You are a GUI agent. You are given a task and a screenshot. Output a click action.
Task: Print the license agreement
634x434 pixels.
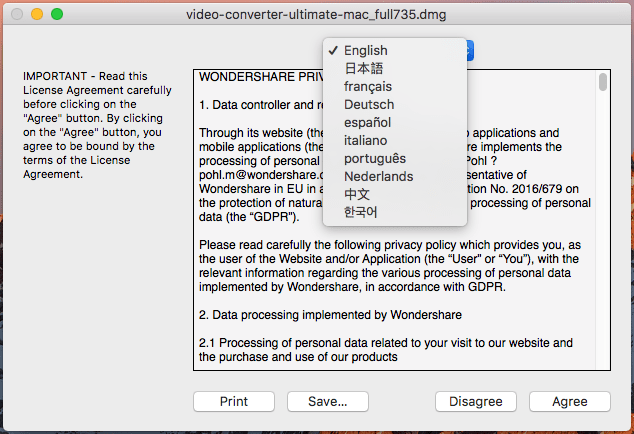click(x=234, y=401)
